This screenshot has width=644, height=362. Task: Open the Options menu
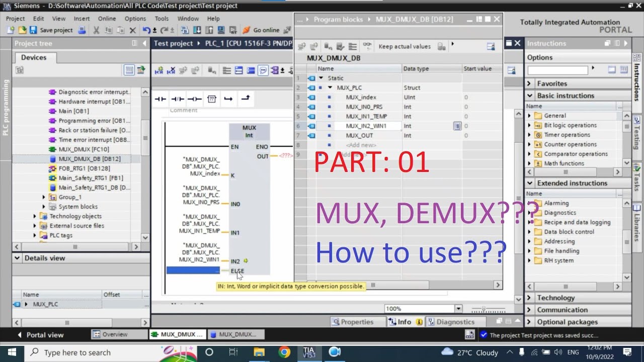point(135,19)
